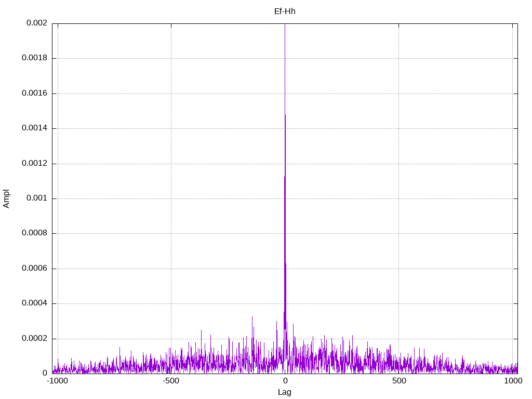This screenshot has width=532, height=399.
Task: Select the 0.0012 y-axis tick label
Action: 34,164
